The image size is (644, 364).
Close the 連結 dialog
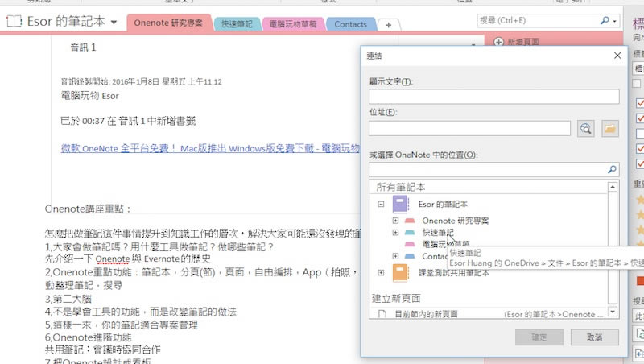[x=617, y=56]
